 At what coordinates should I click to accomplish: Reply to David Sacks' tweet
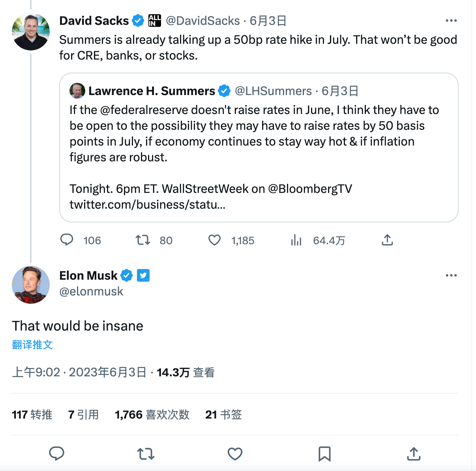67,240
